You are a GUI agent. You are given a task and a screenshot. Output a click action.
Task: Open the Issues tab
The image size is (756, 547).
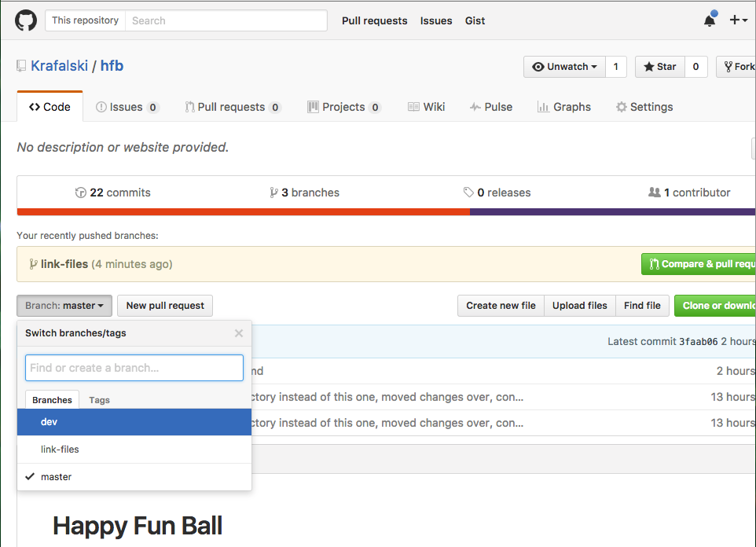[127, 107]
